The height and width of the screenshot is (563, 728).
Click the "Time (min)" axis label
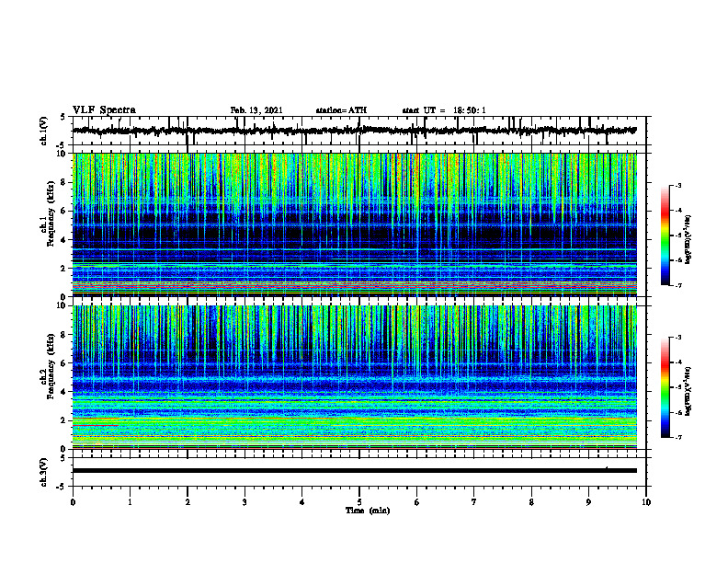tap(368, 511)
